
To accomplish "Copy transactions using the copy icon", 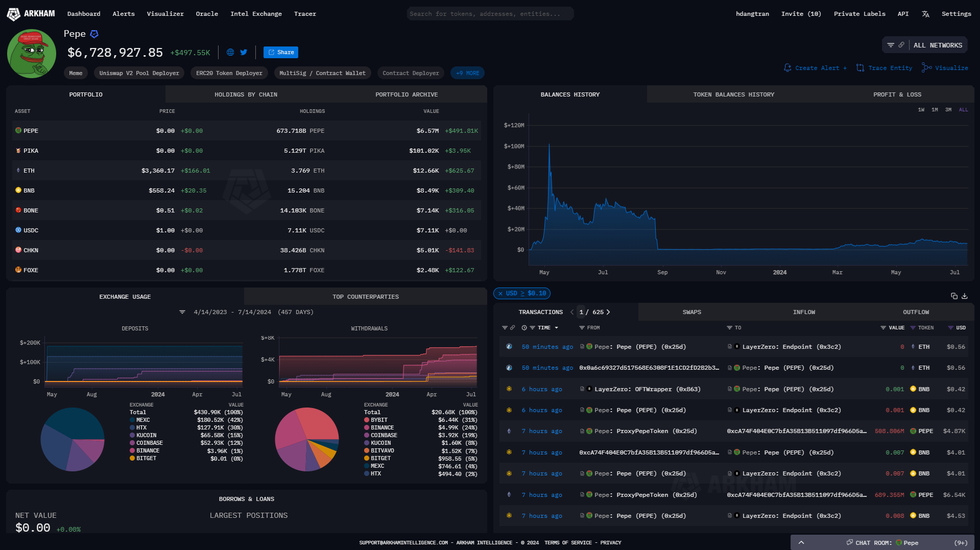I will (954, 296).
